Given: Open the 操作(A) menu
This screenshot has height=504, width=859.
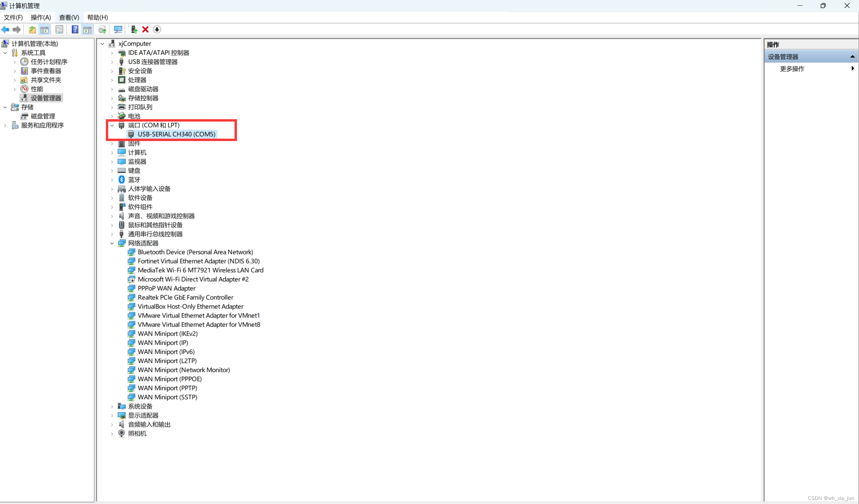Looking at the screenshot, I should [41, 17].
